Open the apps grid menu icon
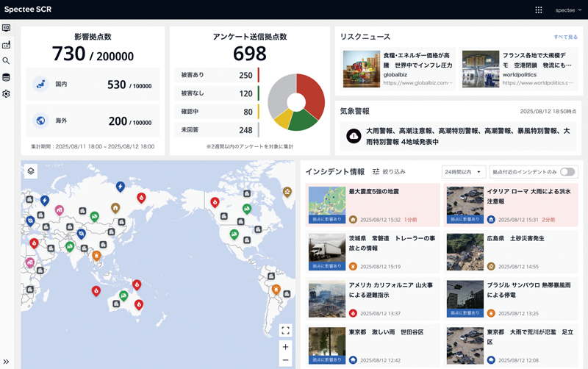Image resolution: width=588 pixels, height=369 pixels. coord(539,10)
